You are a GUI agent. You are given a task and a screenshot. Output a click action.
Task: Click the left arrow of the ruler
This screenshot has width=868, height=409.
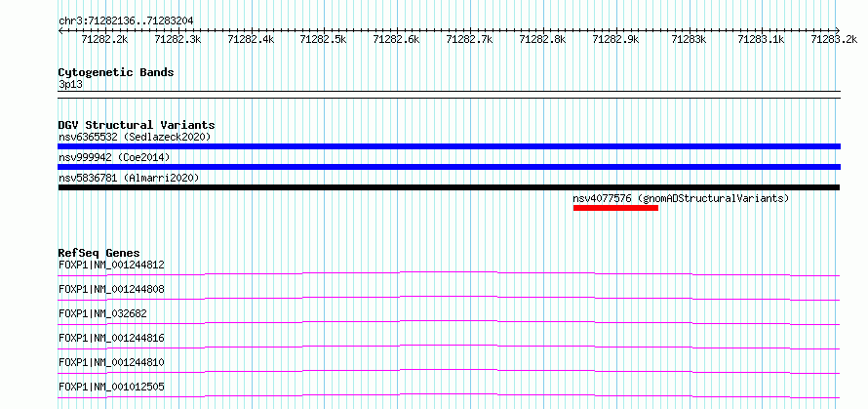60,30
